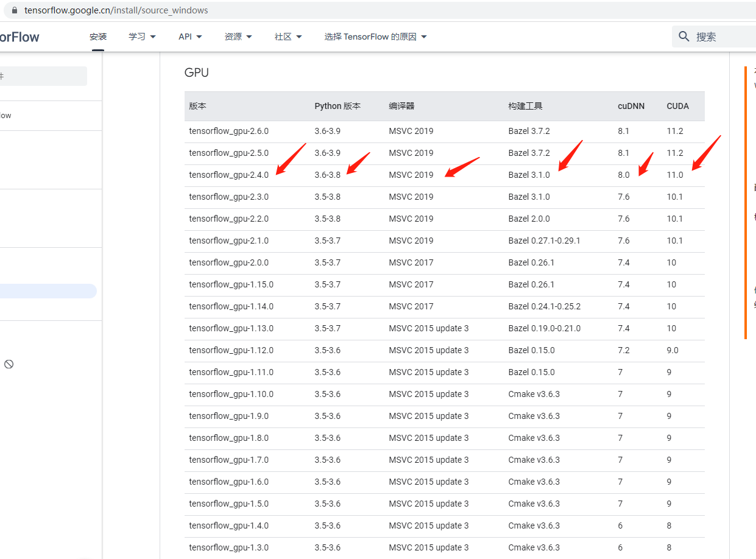Click the prohibited-sign icon in the left sidebar
756x559 pixels.
tap(9, 364)
